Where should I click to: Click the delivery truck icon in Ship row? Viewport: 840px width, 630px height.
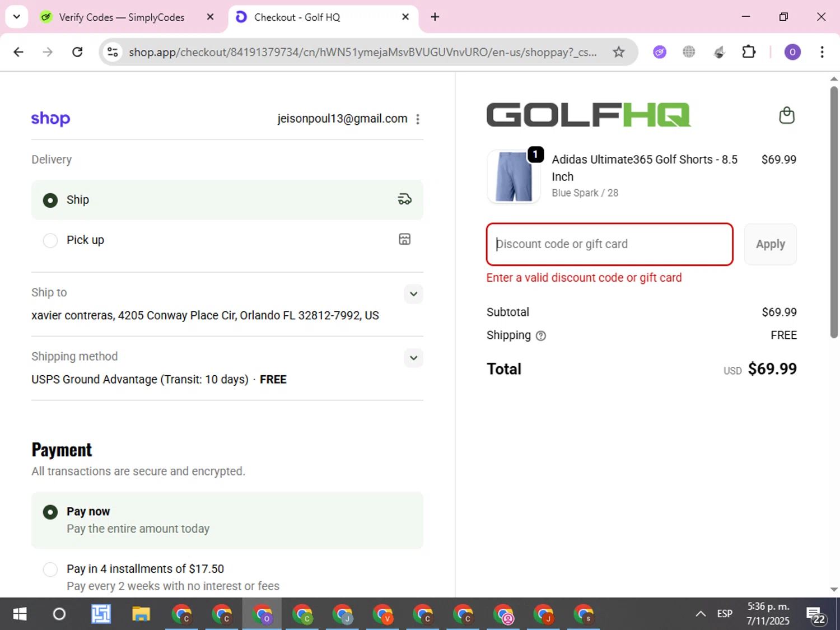[404, 199]
